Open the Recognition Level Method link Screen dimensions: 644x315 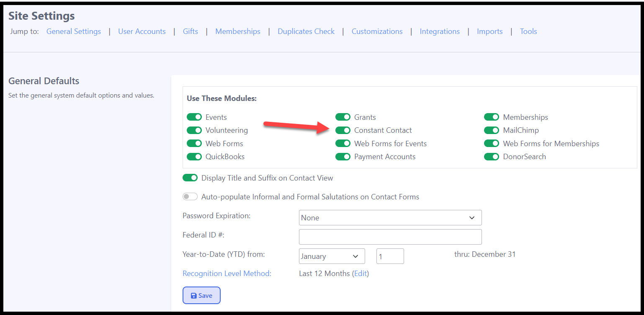tap(227, 274)
